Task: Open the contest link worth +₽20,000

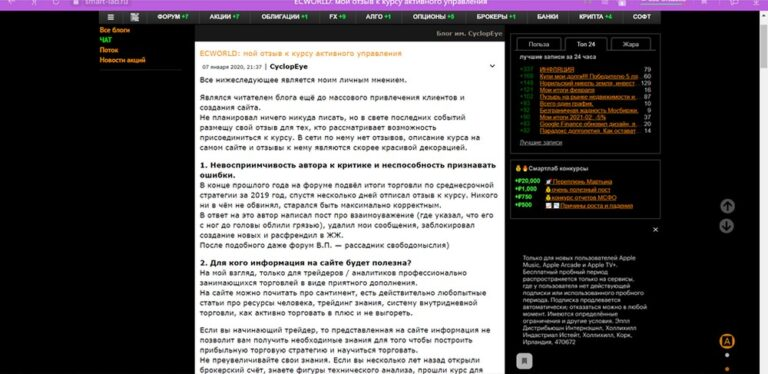Action: tap(582, 182)
